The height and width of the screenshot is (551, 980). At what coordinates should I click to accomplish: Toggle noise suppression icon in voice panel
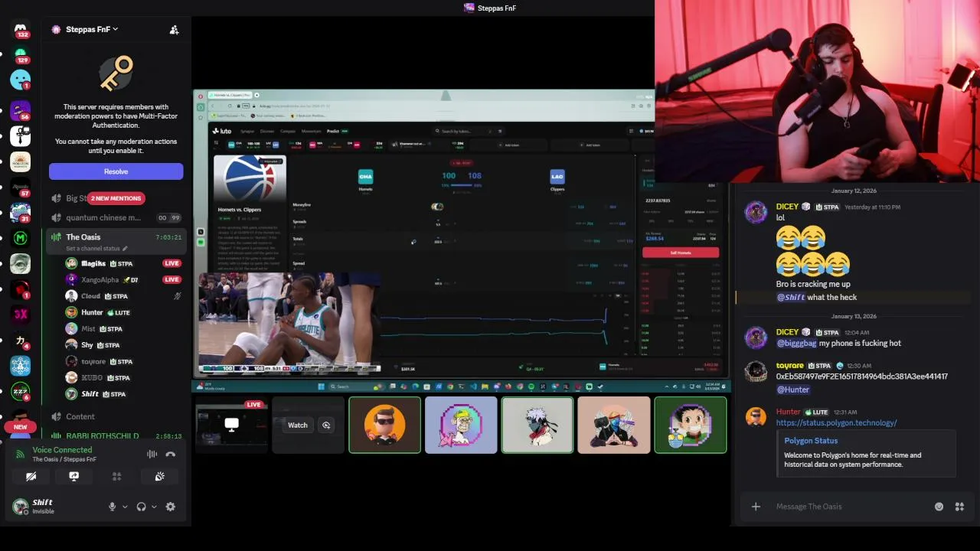[152, 454]
